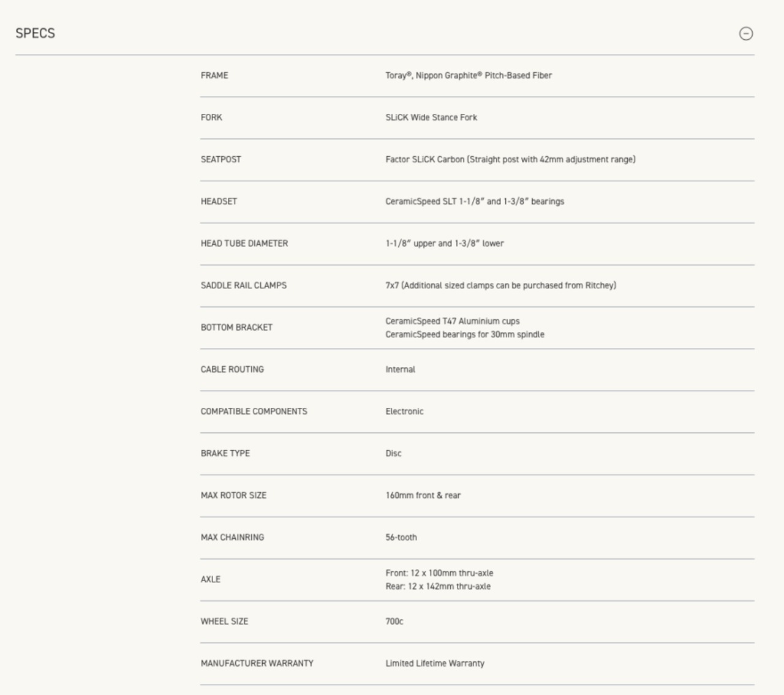Click the SPECS section heading

[35, 34]
